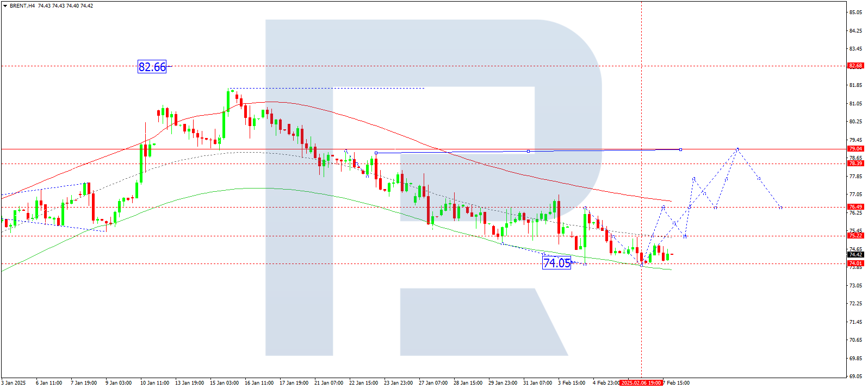Click the 85.05 value on price axis
The image size is (868, 389).
pos(856,12)
